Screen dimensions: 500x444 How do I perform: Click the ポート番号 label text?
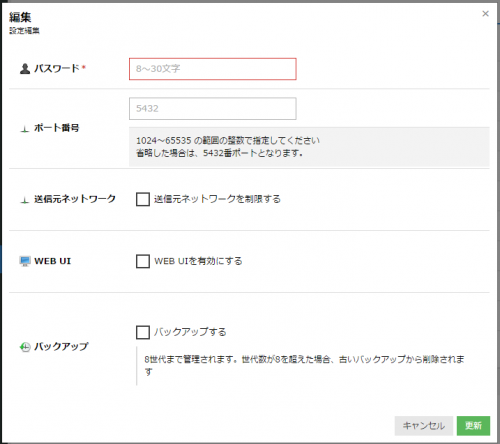tap(57, 128)
